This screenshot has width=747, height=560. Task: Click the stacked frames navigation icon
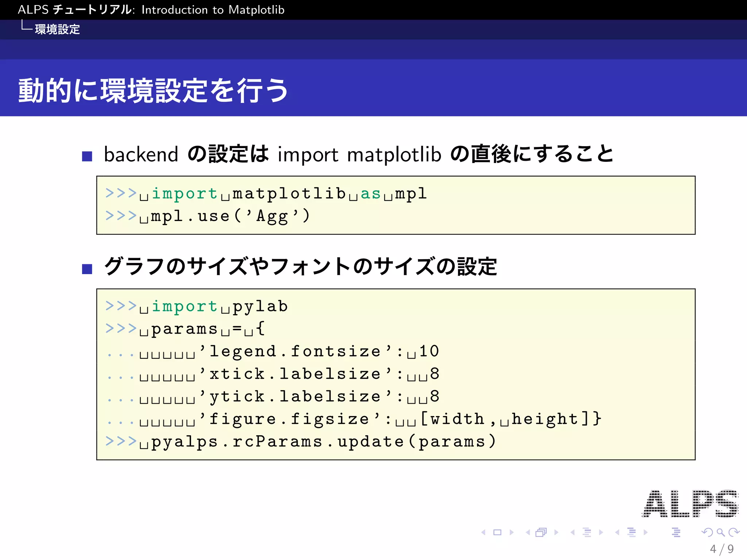pos(541,532)
